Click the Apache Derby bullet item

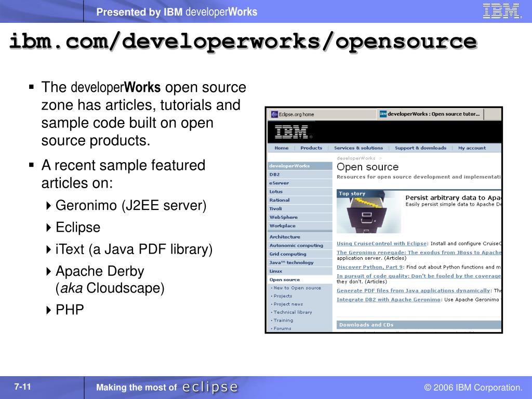click(110, 279)
